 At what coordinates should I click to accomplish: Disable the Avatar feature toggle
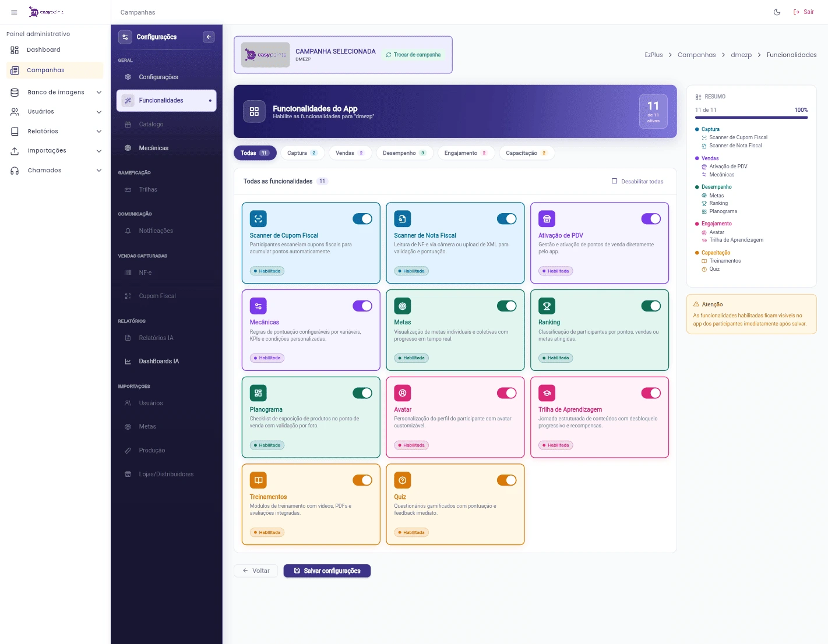tap(507, 392)
